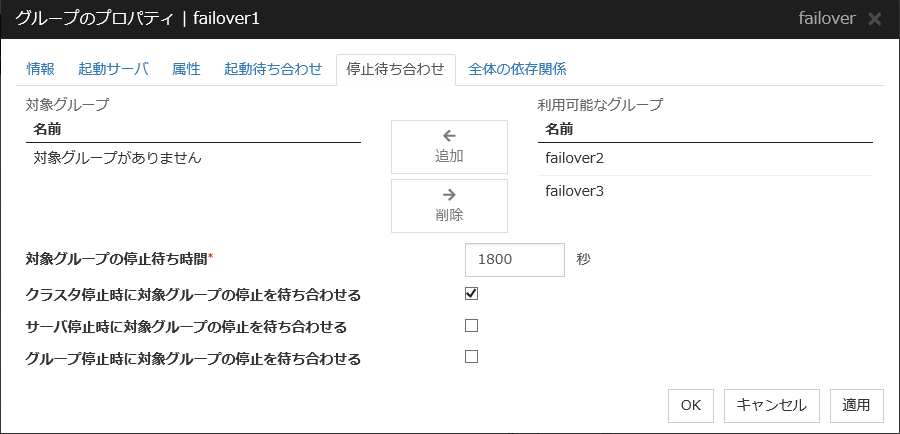Select the 停止待ち合わせ tab
900x434 pixels.
[x=395, y=69]
